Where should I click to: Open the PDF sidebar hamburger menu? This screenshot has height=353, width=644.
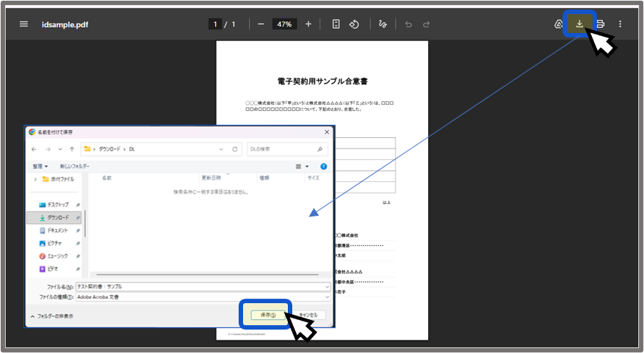[23, 24]
